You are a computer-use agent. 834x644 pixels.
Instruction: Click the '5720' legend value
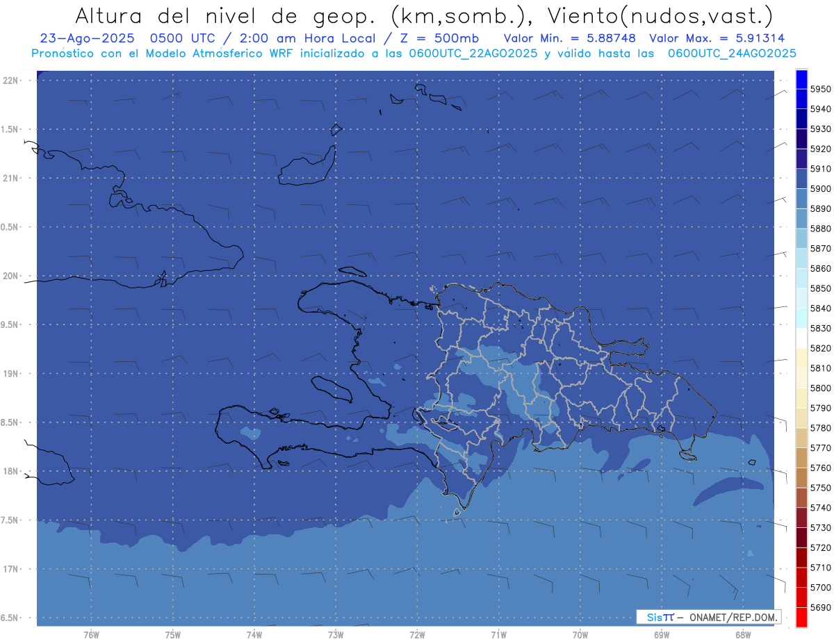(x=820, y=548)
